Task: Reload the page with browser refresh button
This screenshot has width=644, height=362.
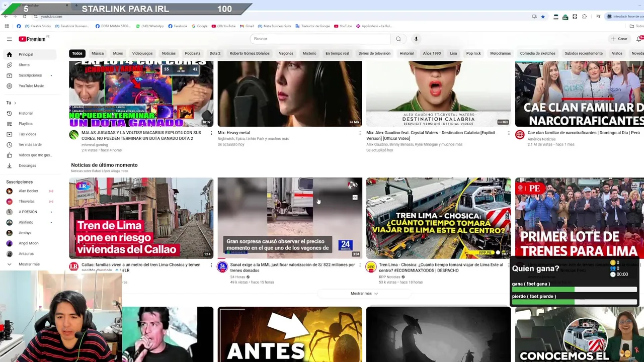Action: [x=25, y=17]
